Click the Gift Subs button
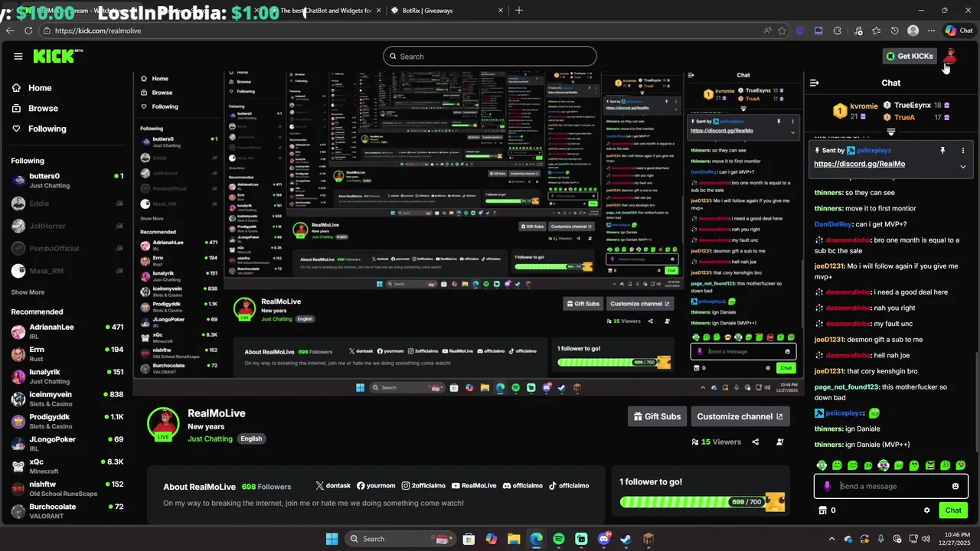Image resolution: width=980 pixels, height=551 pixels. coord(658,416)
